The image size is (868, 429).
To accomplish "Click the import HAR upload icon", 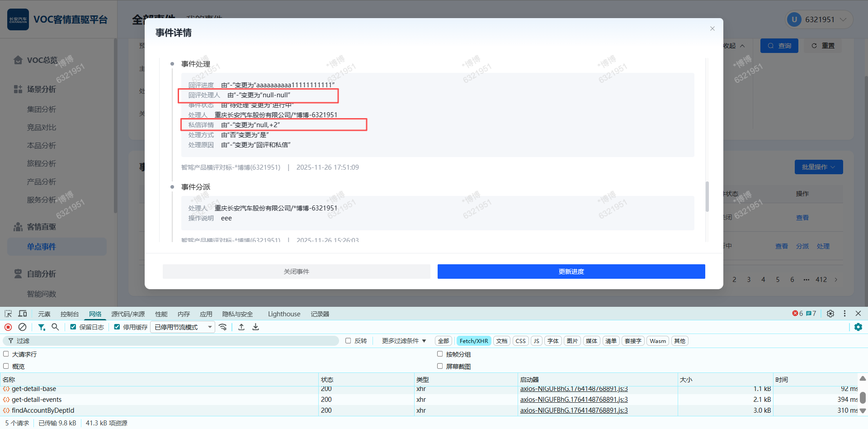I will pos(241,327).
